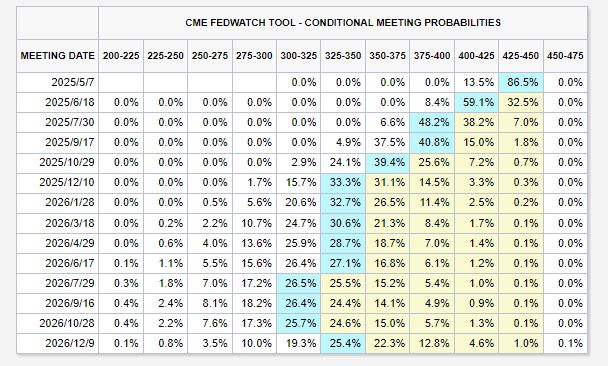Click the 39.4% highlighted cell
Viewport: 608px width, 366px height.
[x=388, y=162]
